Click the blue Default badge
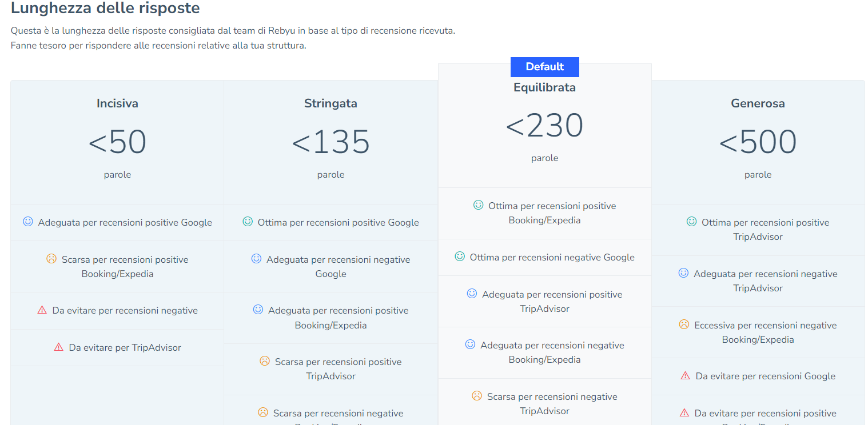868x425 pixels. pyautogui.click(x=544, y=67)
